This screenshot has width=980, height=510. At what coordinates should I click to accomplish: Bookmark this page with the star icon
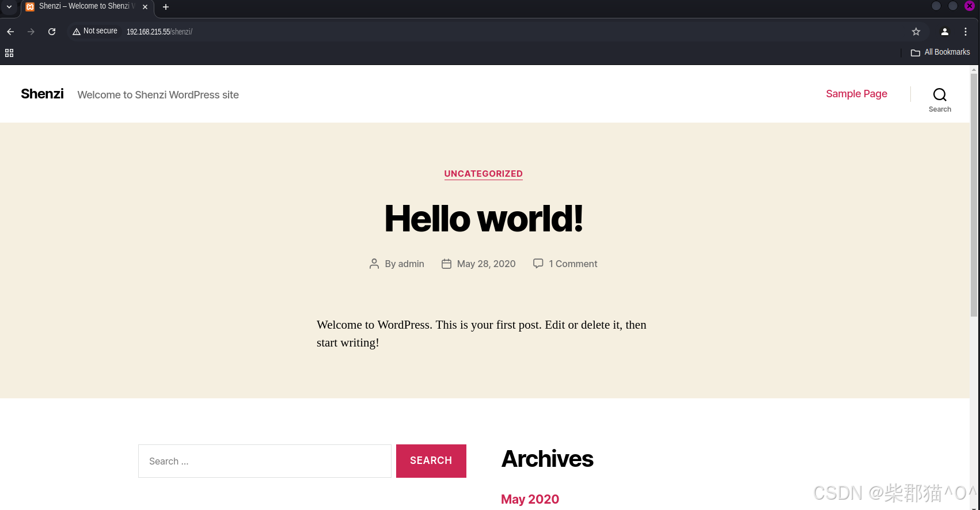[916, 32]
